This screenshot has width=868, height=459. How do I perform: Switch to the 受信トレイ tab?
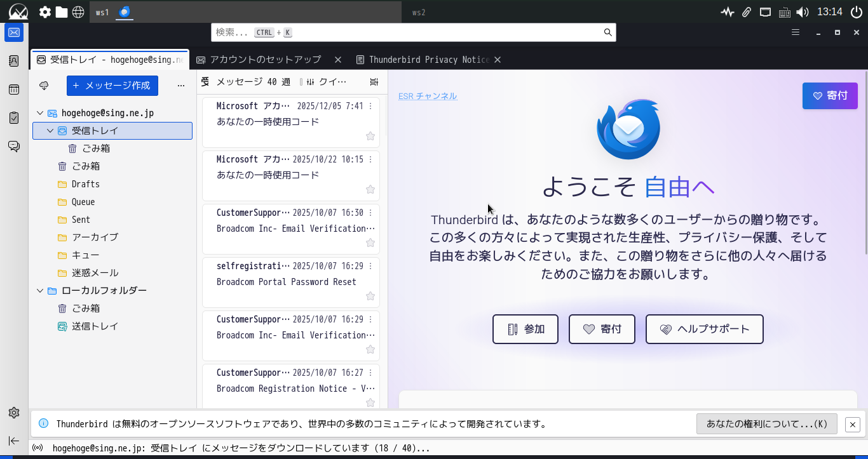tap(110, 60)
